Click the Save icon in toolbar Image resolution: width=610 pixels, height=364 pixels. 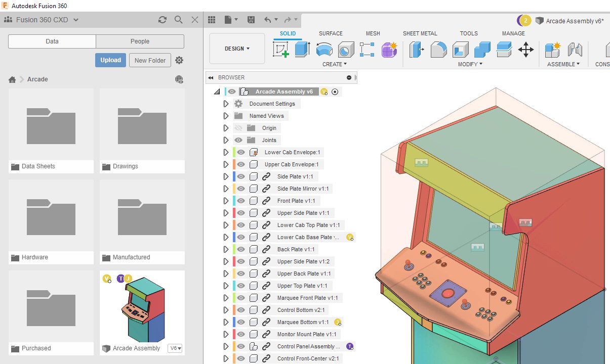point(251,20)
